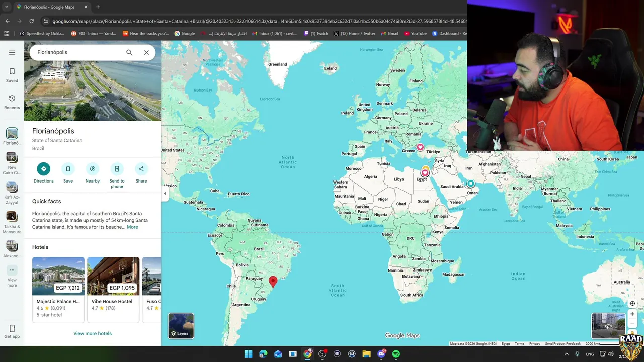Click the pink heart pin on Egypt
The height and width of the screenshot is (362, 644).
pyautogui.click(x=425, y=173)
